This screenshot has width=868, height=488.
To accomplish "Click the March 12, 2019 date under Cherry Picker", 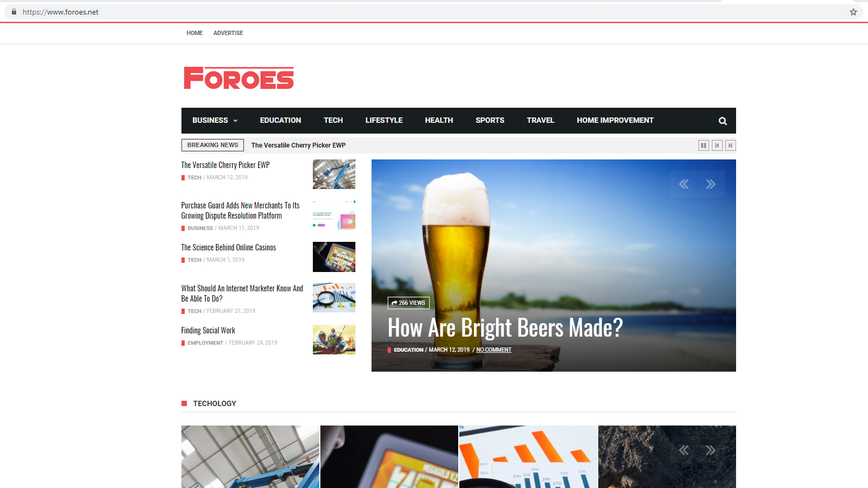I will pyautogui.click(x=227, y=178).
